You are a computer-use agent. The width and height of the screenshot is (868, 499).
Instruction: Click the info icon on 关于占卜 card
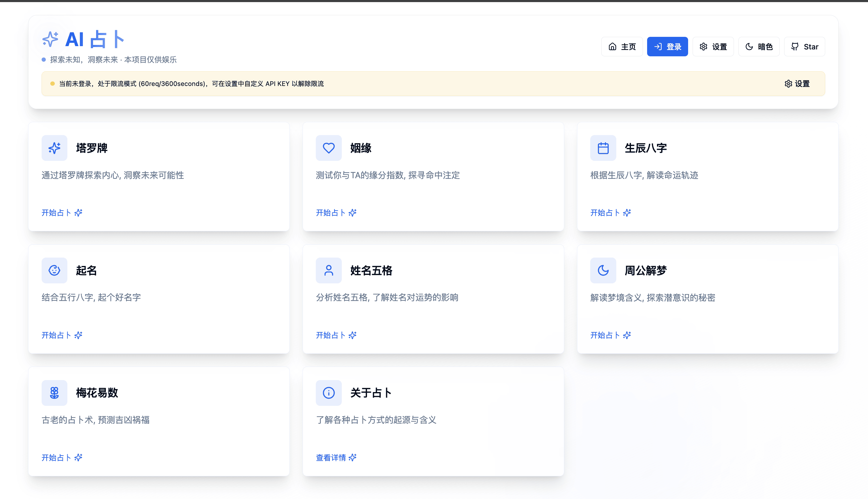328,393
